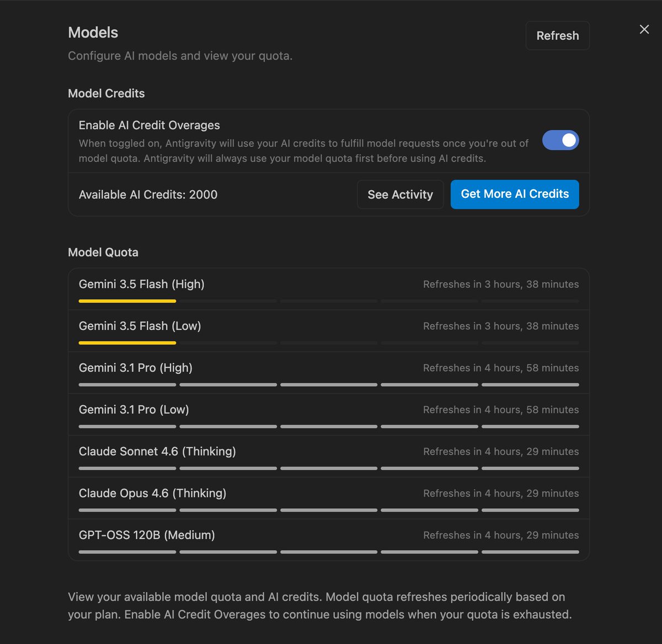The height and width of the screenshot is (644, 662).
Task: Select GPT-OSS 120B (Medium) label
Action: click(x=147, y=535)
